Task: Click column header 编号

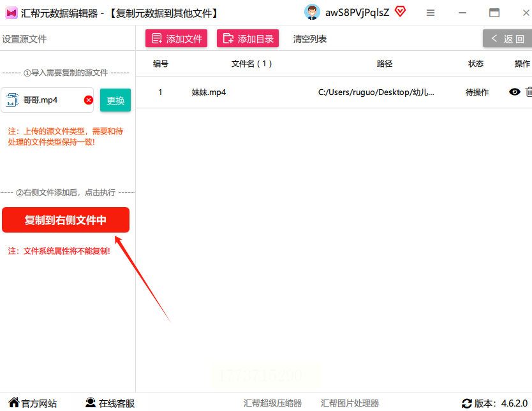Action: coord(161,64)
